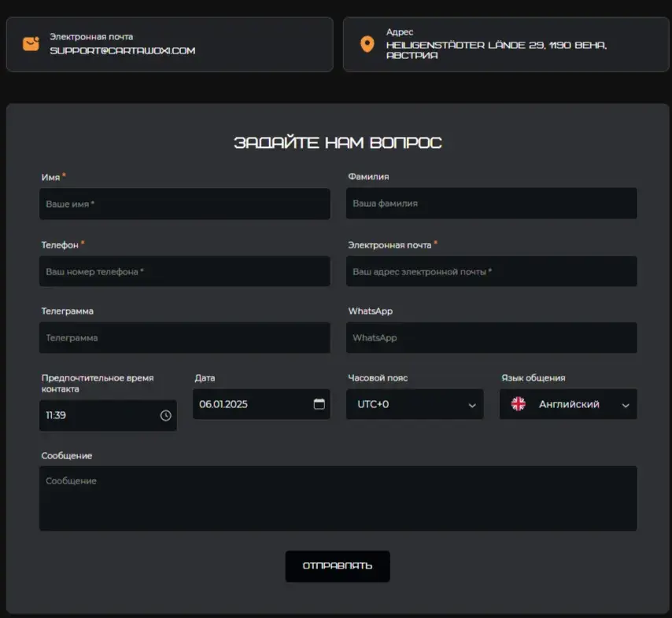Focus the Ваше имя input field
This screenshot has height=618, width=672.
click(x=185, y=204)
